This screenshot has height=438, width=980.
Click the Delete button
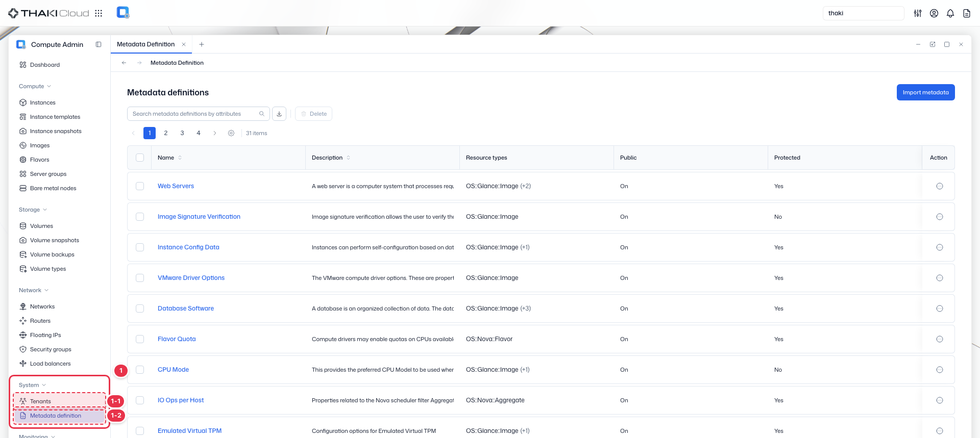click(x=313, y=114)
